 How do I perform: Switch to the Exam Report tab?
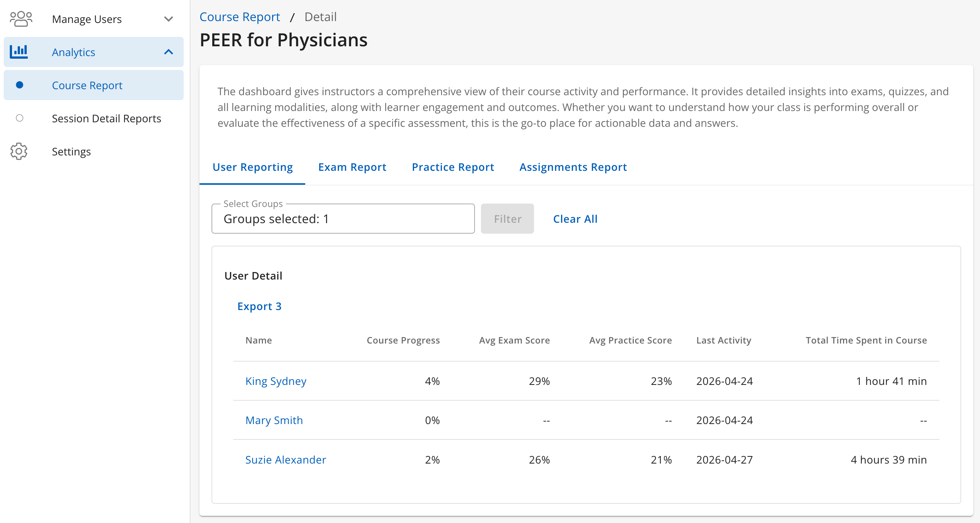(352, 167)
